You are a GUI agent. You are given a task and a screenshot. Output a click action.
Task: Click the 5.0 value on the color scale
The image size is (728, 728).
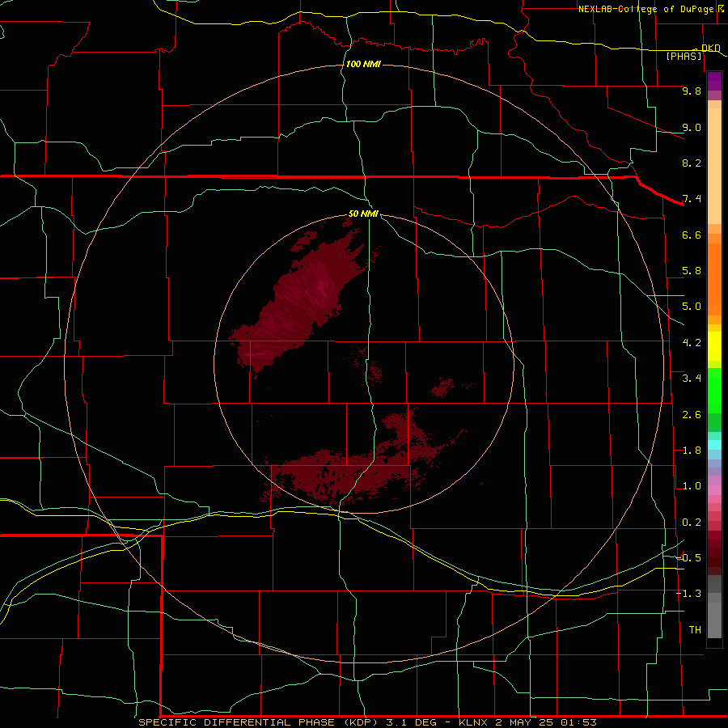[692, 307]
